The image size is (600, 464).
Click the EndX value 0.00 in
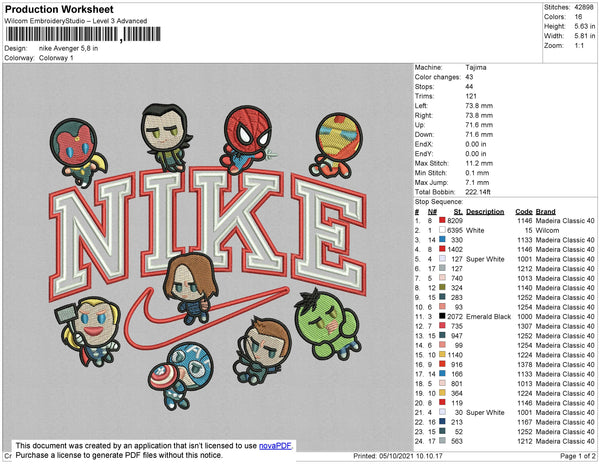[476, 144]
